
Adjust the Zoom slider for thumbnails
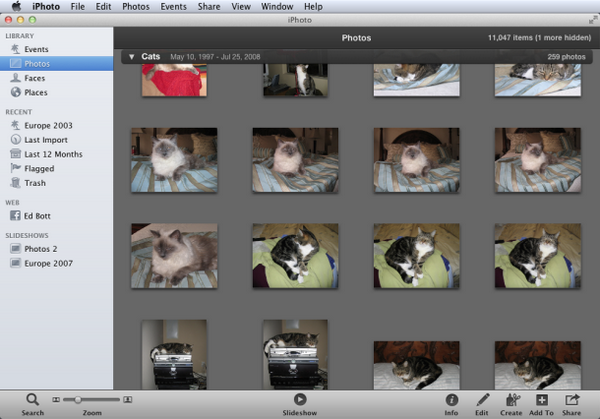pyautogui.click(x=79, y=399)
